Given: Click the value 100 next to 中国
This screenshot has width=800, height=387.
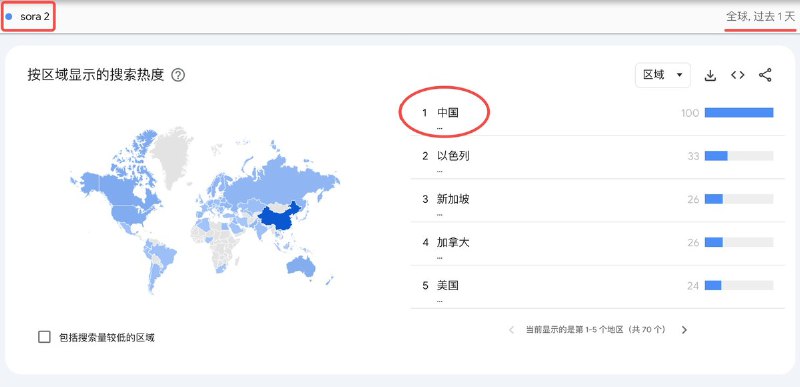Looking at the screenshot, I should 690,113.
